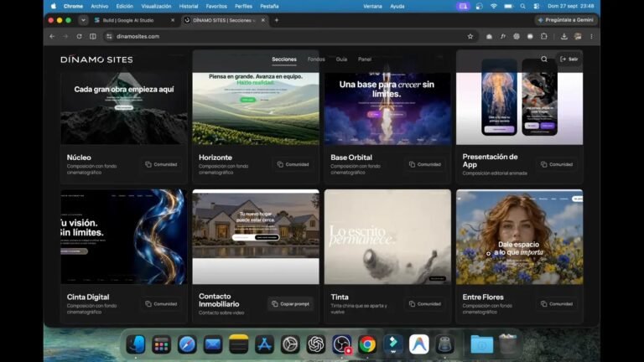Open the Favoritos menu
The width and height of the screenshot is (644, 362).
tap(216, 6)
